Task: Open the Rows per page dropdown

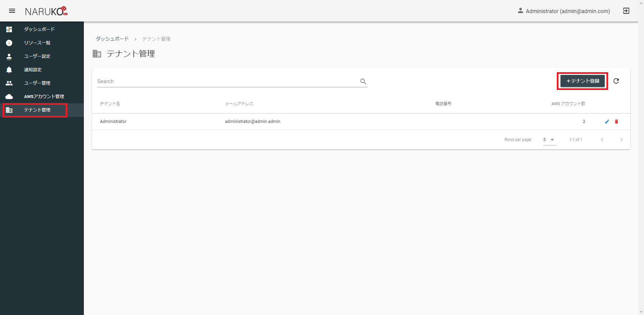Action: [549, 140]
